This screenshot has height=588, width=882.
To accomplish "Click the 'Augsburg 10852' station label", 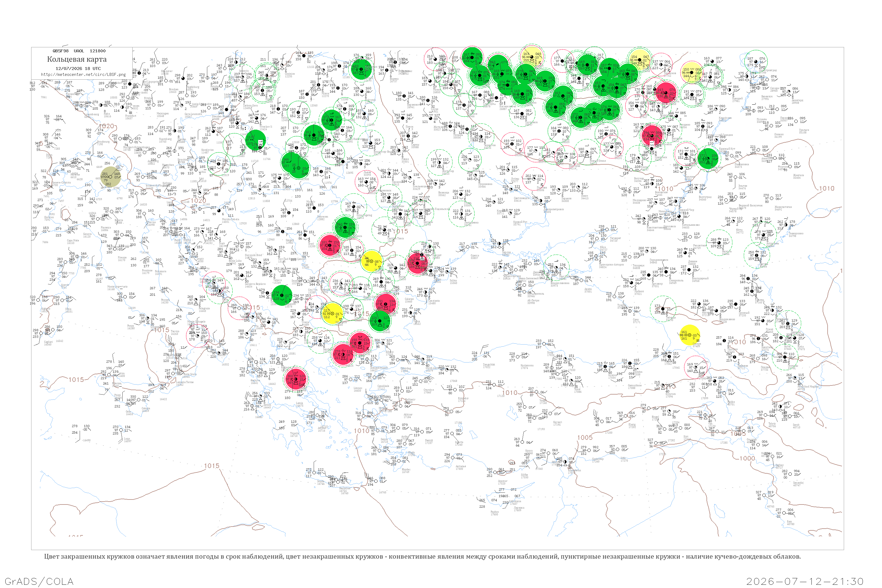I will click(153, 162).
